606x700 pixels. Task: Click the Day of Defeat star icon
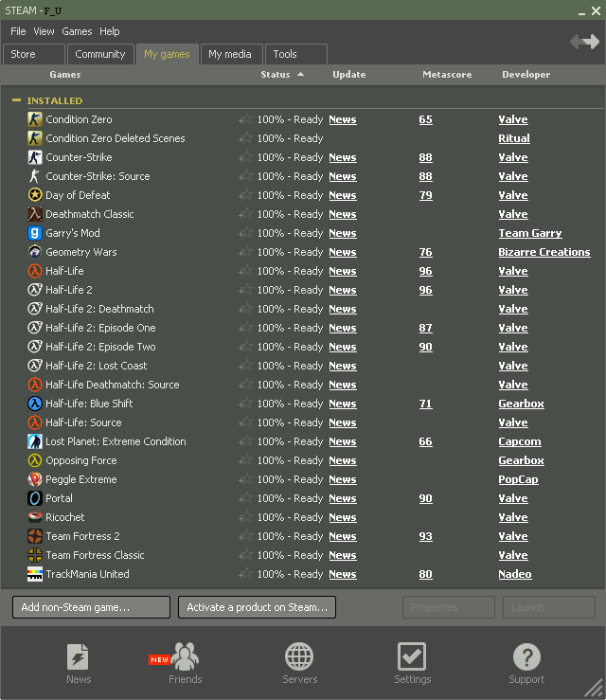point(35,195)
